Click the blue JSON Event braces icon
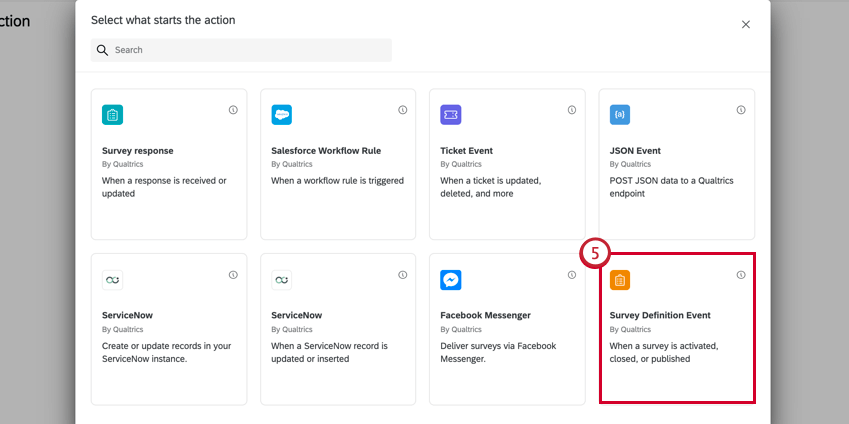The width and height of the screenshot is (849, 424). tap(620, 115)
